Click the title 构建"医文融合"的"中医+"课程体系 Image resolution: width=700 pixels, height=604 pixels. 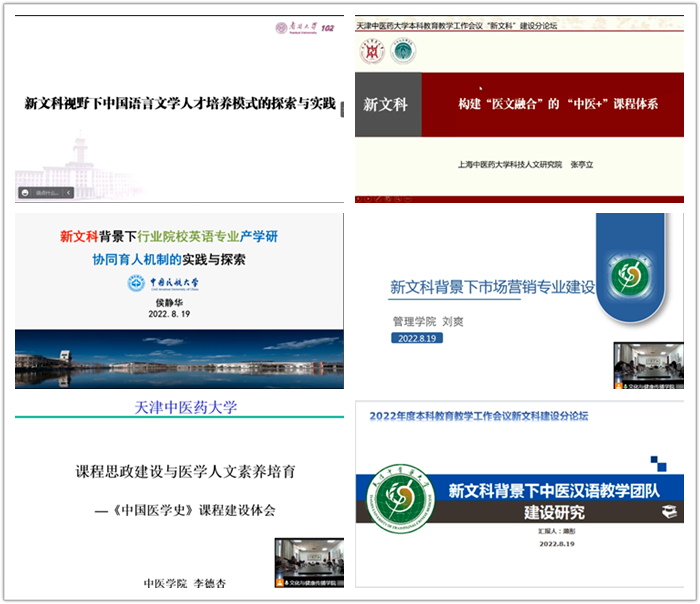[x=557, y=105]
